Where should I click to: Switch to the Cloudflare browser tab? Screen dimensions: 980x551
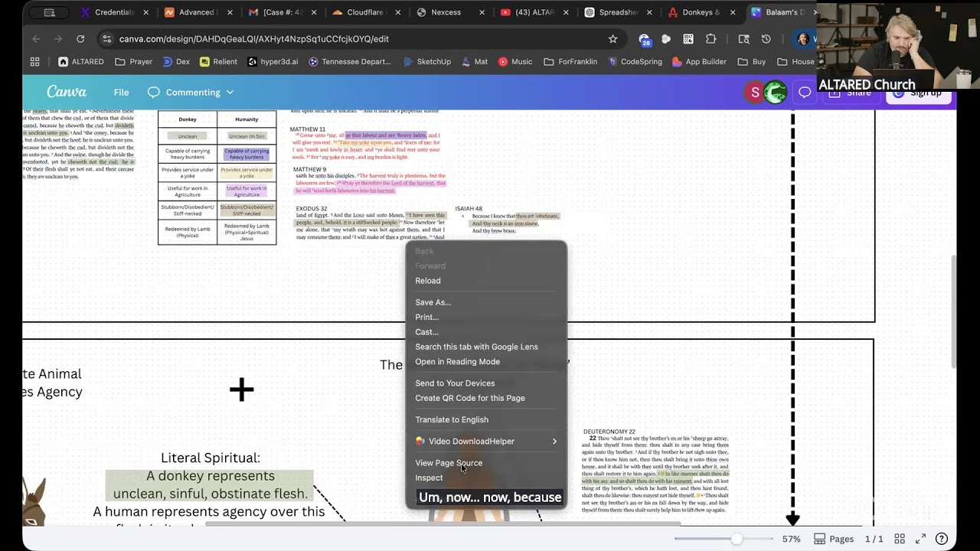359,12
